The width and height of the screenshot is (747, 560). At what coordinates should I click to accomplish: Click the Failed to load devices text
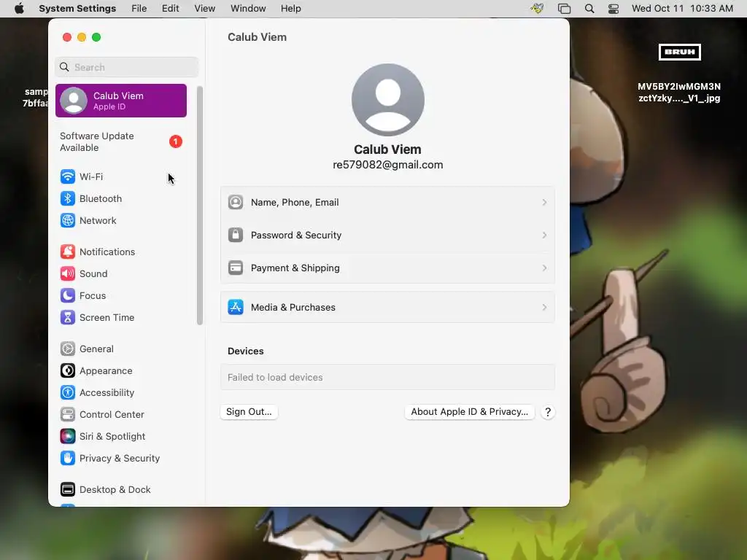[x=275, y=378]
